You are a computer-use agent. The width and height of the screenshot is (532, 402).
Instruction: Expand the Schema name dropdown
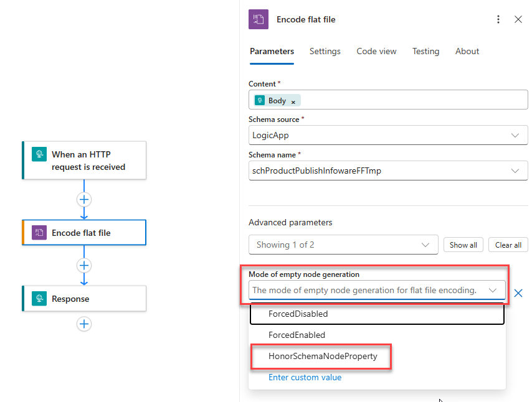click(x=388, y=171)
